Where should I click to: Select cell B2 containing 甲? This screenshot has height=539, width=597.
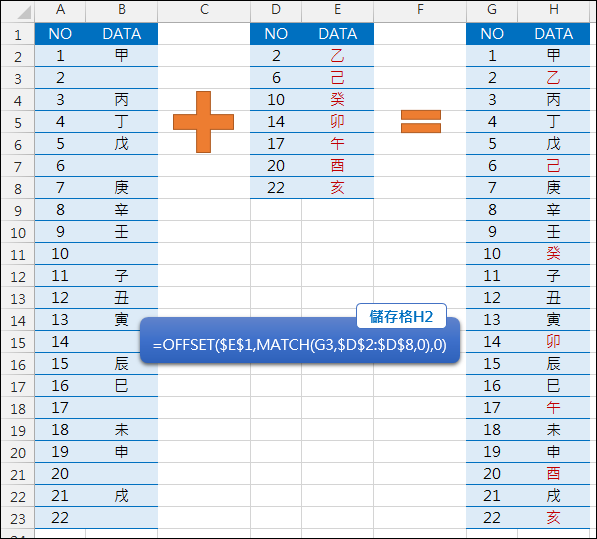click(122, 56)
